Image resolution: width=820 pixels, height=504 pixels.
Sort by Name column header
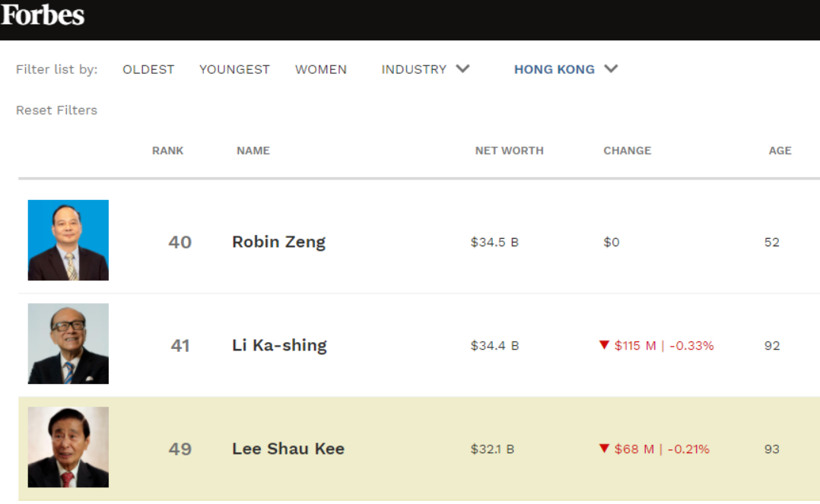[253, 151]
